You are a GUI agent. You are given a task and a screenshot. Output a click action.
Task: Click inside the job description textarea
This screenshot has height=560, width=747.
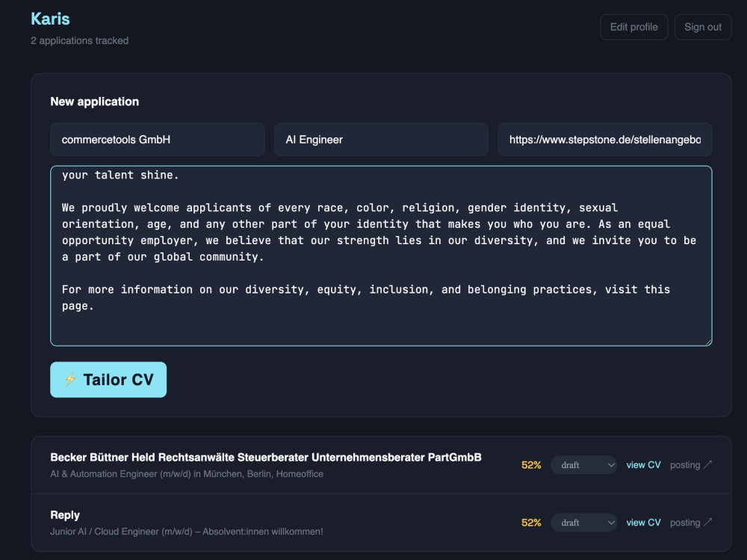tap(381, 255)
